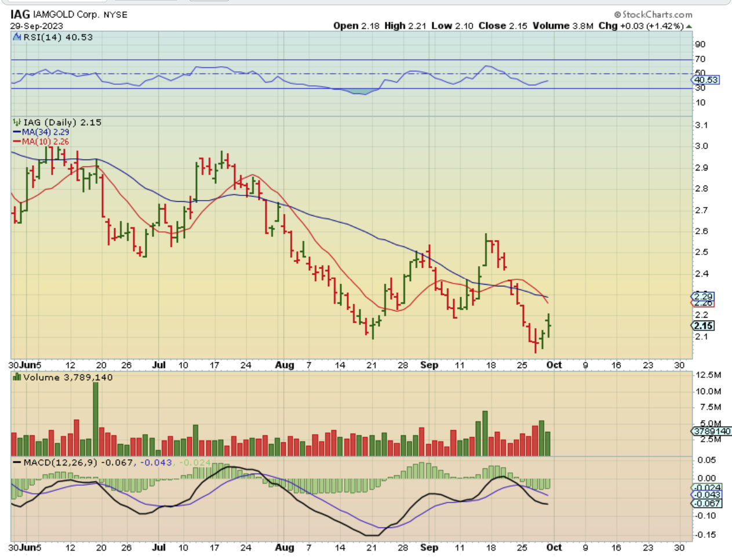Image resolution: width=732 pixels, height=560 pixels.
Task: Click the blue MA(34) 2.29 legend entry
Action: (x=41, y=132)
